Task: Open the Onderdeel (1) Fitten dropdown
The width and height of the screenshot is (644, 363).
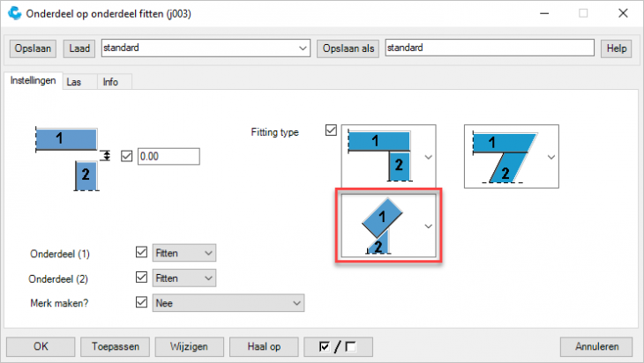Action: (x=183, y=253)
